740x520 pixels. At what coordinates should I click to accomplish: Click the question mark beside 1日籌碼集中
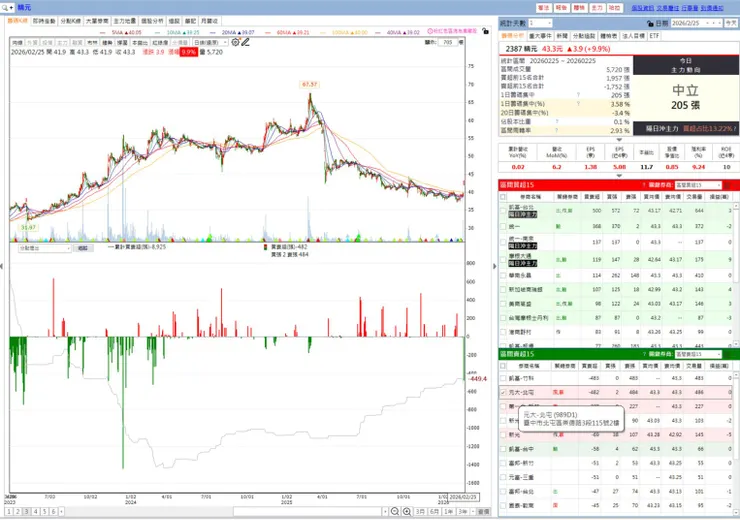(x=578, y=95)
